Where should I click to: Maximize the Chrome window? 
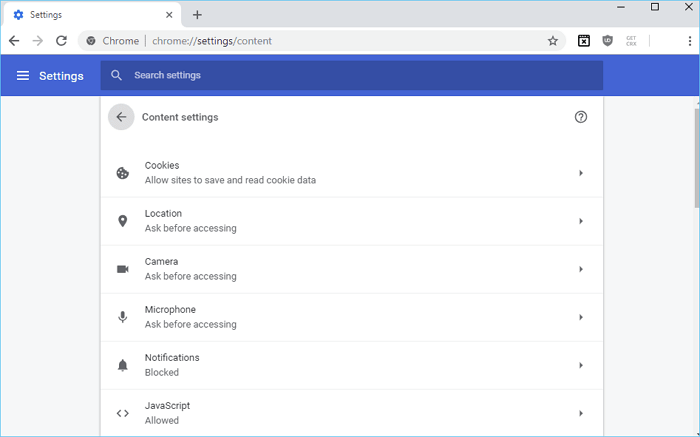655,7
